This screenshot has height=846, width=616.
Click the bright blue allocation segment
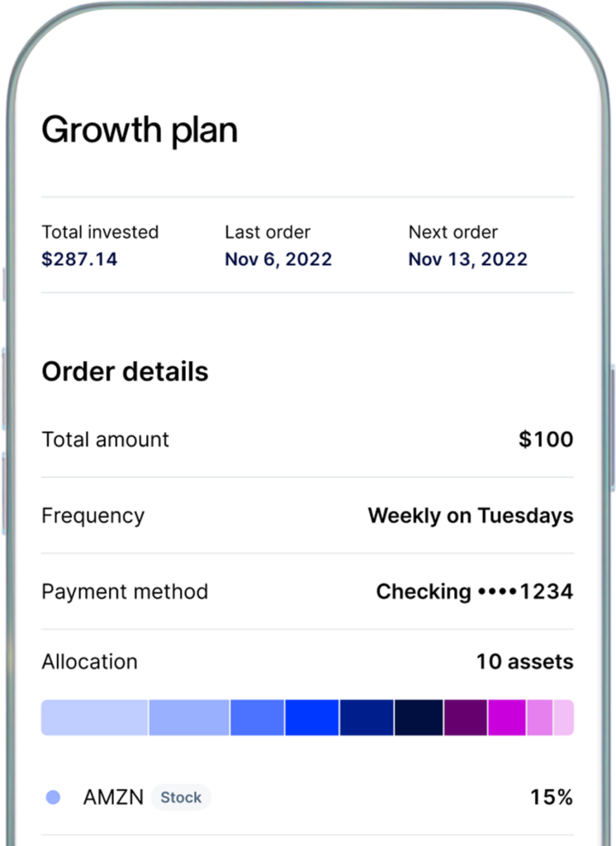point(312,717)
